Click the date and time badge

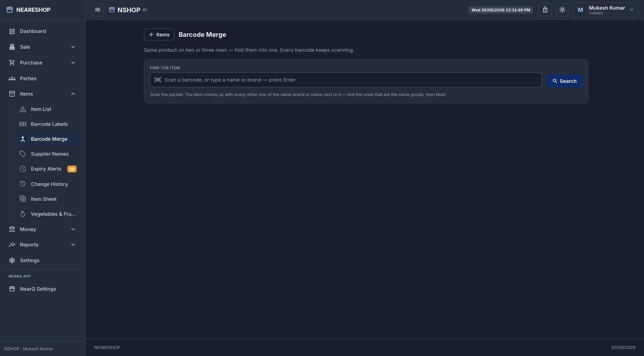point(501,10)
